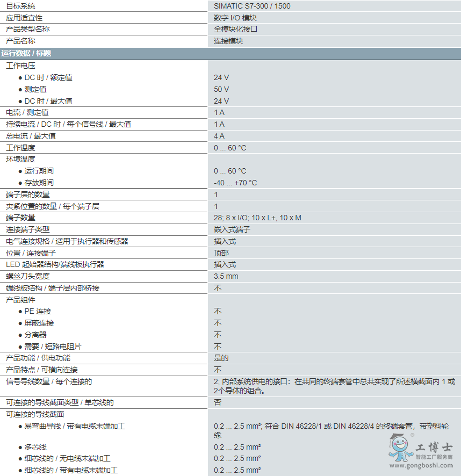Click the 电流 / 测定值 label

click(27, 113)
